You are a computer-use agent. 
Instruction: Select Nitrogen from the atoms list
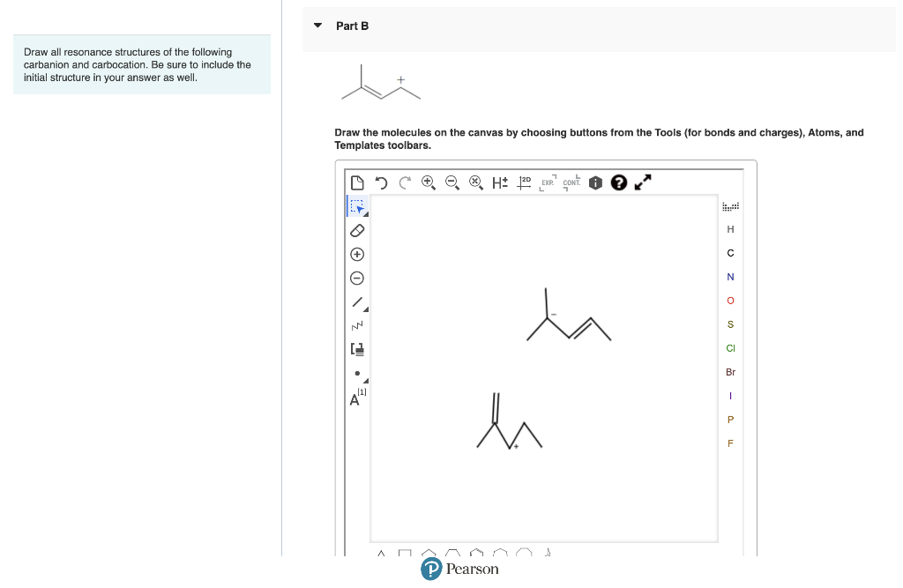click(x=730, y=276)
